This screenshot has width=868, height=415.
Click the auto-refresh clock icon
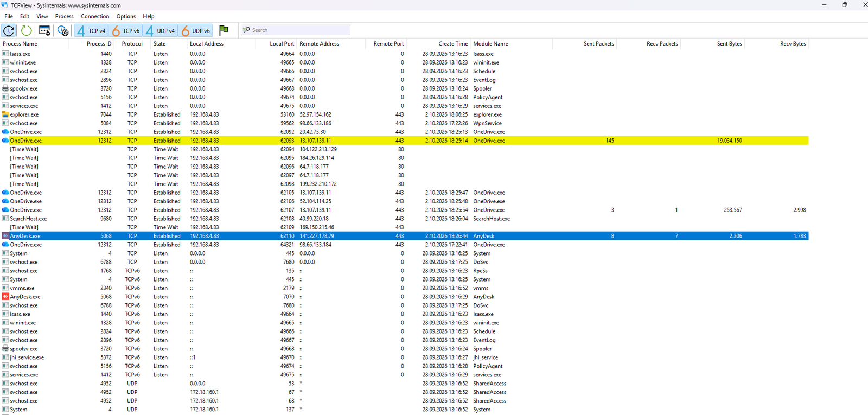pos(9,31)
